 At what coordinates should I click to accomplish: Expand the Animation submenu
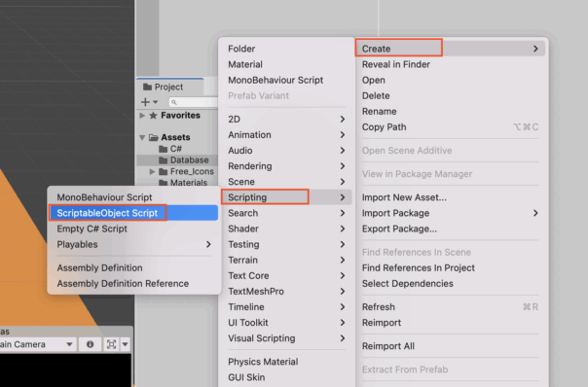pyautogui.click(x=286, y=135)
